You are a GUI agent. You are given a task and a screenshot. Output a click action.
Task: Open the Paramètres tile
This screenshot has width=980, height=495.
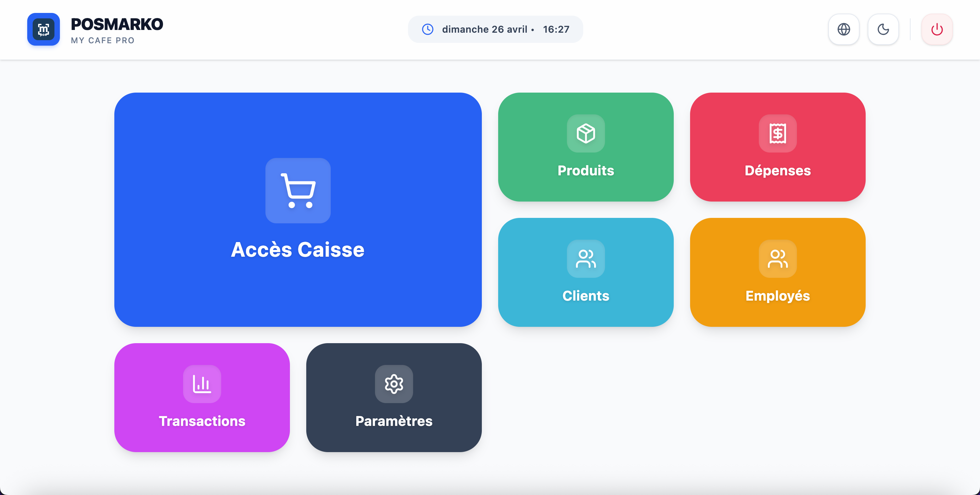pos(394,398)
